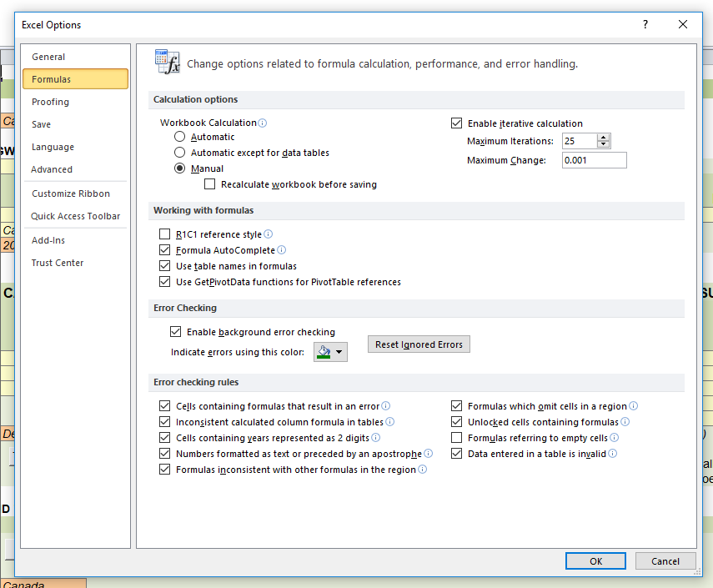Select Automatic except for data tables
This screenshot has width=713, height=588.
point(179,153)
